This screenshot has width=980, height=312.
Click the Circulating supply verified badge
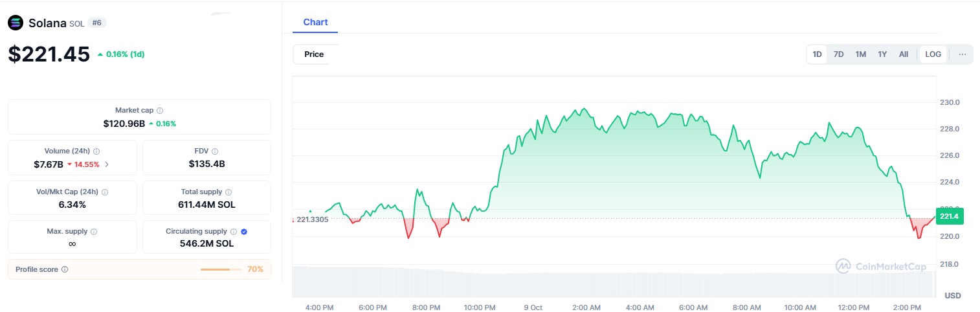[244, 232]
